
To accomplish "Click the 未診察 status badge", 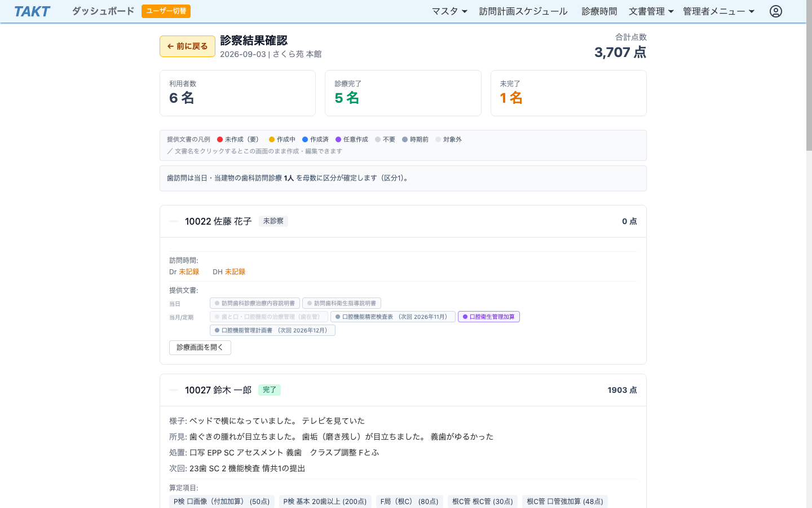I will (273, 221).
